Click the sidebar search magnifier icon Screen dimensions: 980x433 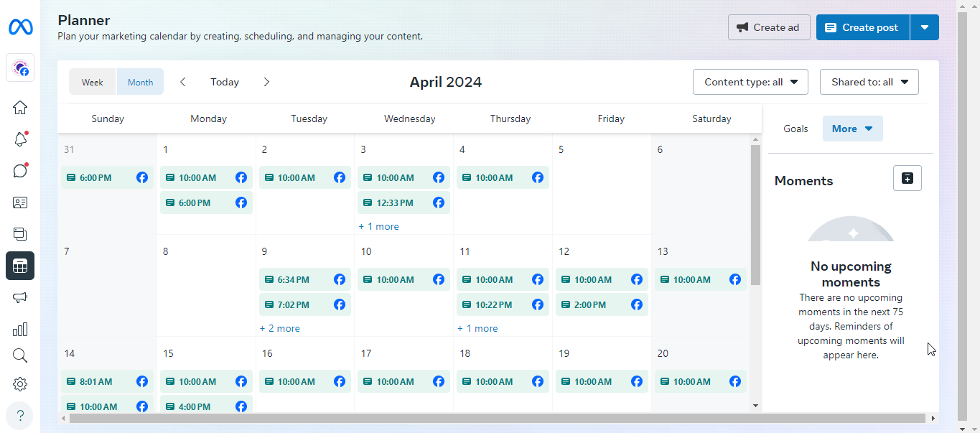(20, 355)
